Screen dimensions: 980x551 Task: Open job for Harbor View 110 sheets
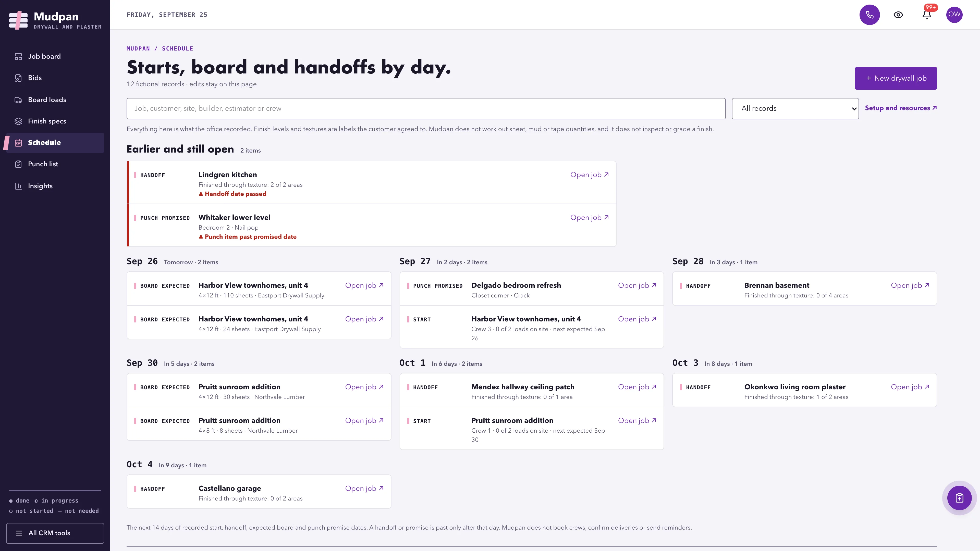tap(364, 285)
